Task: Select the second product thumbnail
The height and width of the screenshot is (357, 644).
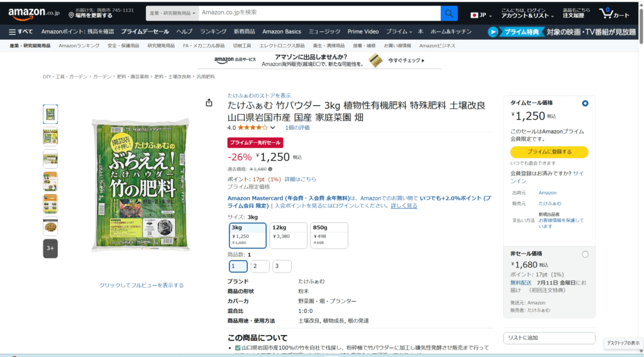Action: click(50, 137)
